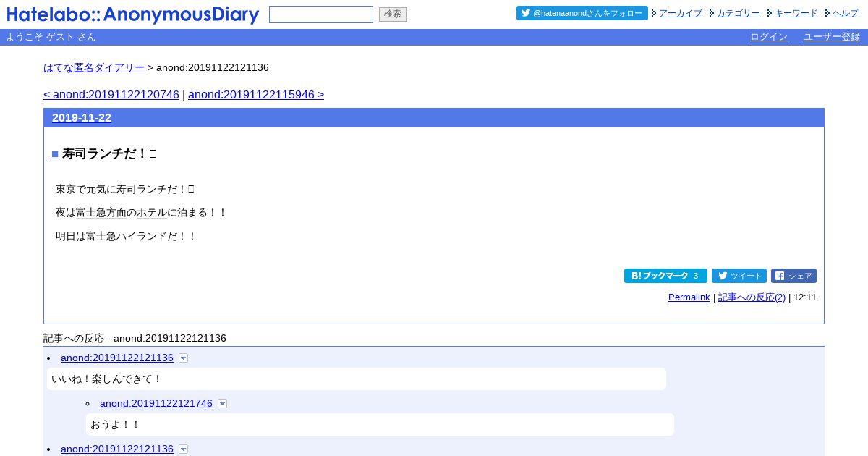Expand dropdown beside first anond:20191122121136 reaction
Screen dimensions: 868x456
(x=184, y=358)
